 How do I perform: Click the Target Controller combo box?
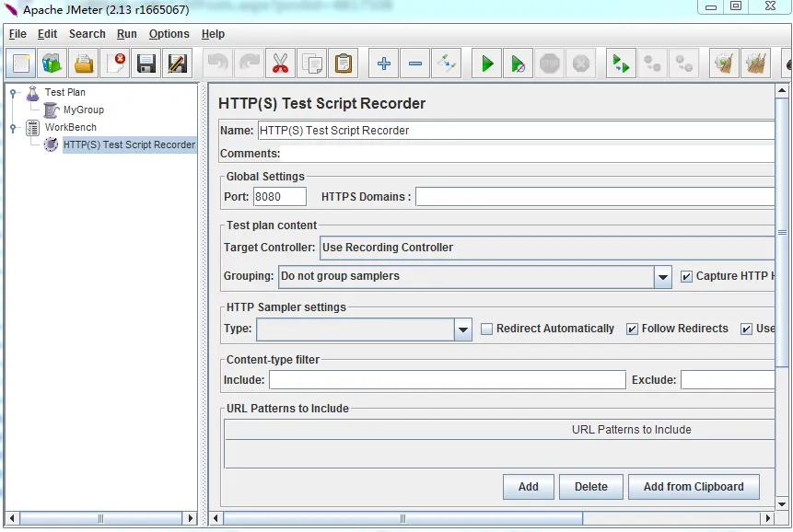pos(547,248)
